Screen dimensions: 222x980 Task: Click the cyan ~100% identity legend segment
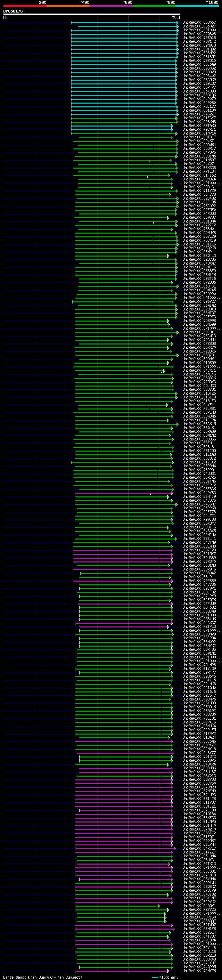(x=197, y=6)
